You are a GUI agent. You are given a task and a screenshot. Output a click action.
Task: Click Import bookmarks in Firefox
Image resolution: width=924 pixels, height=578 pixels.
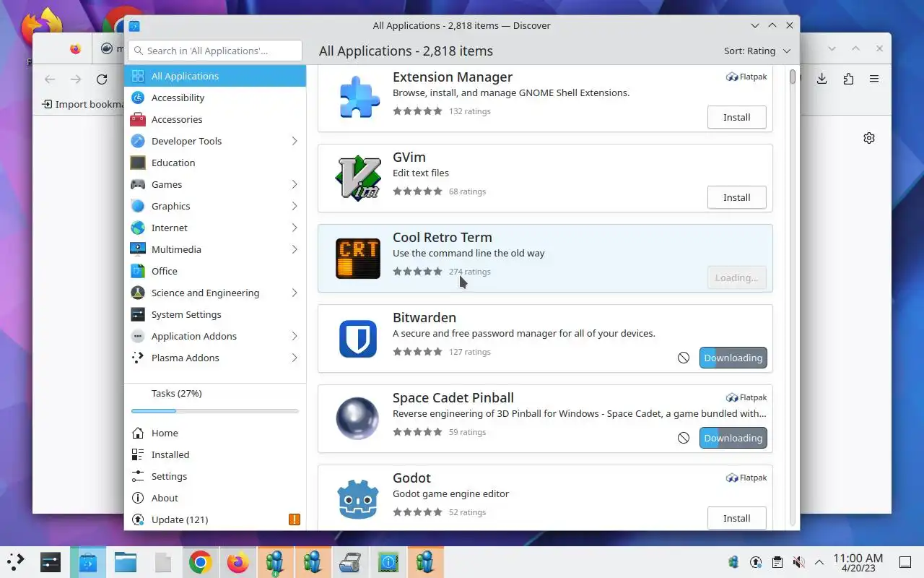pyautogui.click(x=84, y=104)
